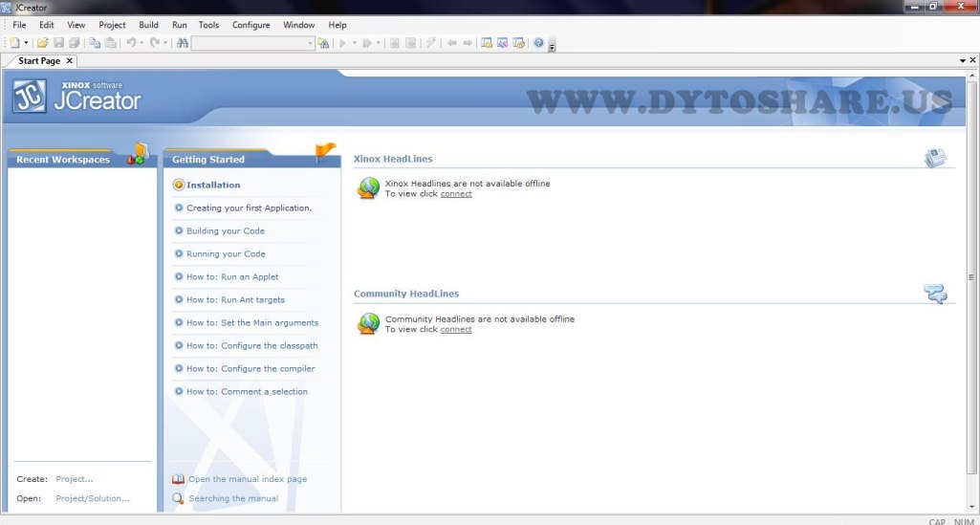Screen dimensions: 980x525
Task: Open the Help menu
Action: [x=338, y=25]
